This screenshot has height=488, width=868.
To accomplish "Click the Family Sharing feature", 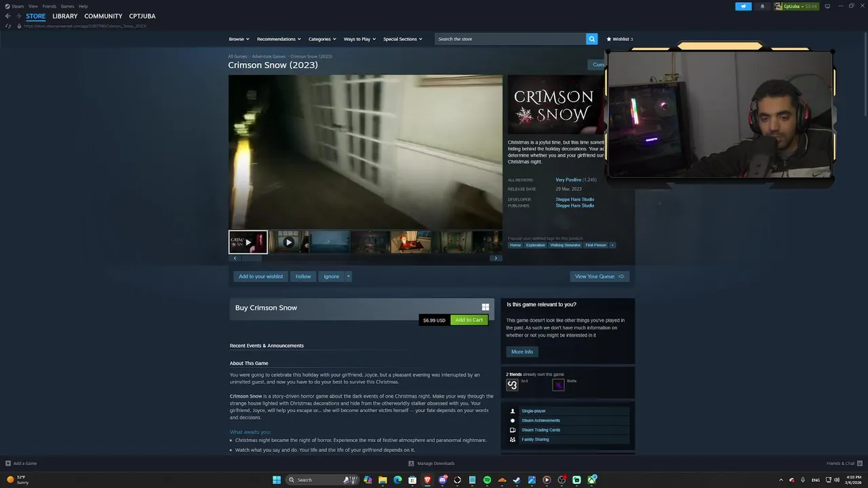I will (535, 439).
